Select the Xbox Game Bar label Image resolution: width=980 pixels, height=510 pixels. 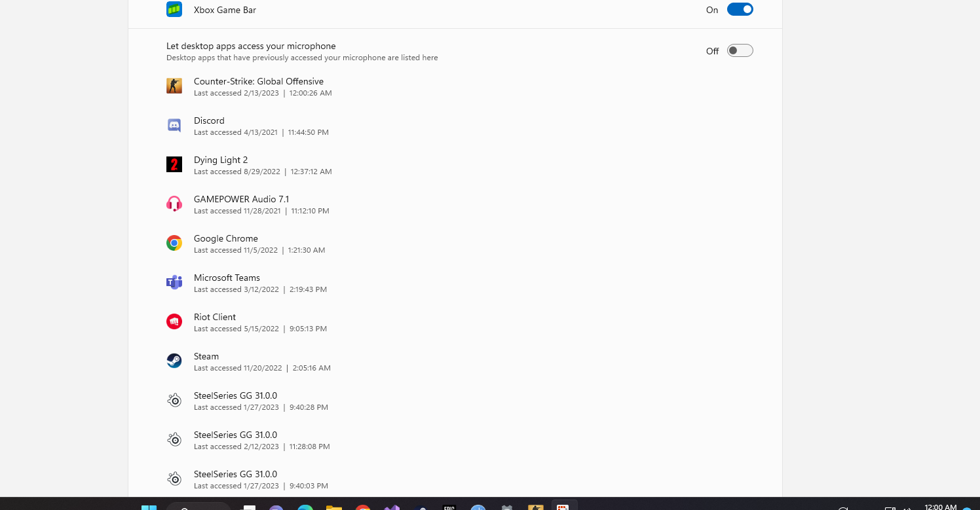point(225,10)
